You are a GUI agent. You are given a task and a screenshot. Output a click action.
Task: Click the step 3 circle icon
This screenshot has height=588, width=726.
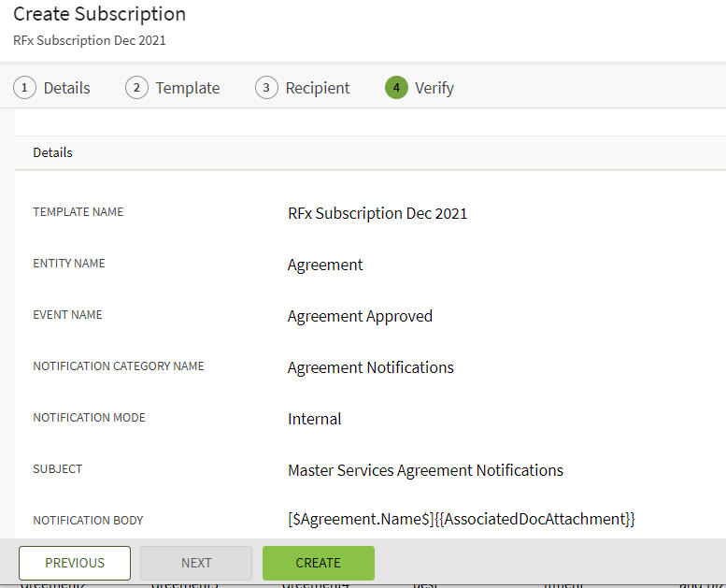(266, 88)
